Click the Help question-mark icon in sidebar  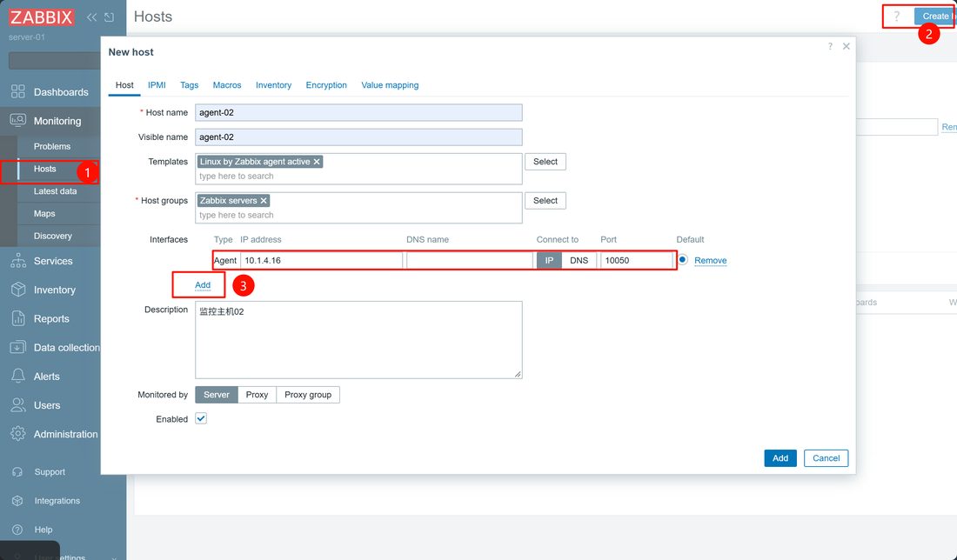(17, 530)
